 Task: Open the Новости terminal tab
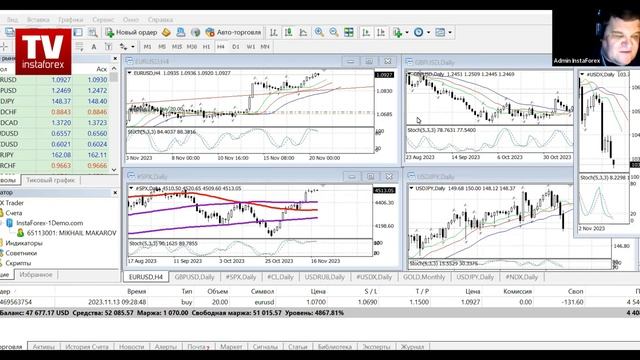[x=131, y=347]
